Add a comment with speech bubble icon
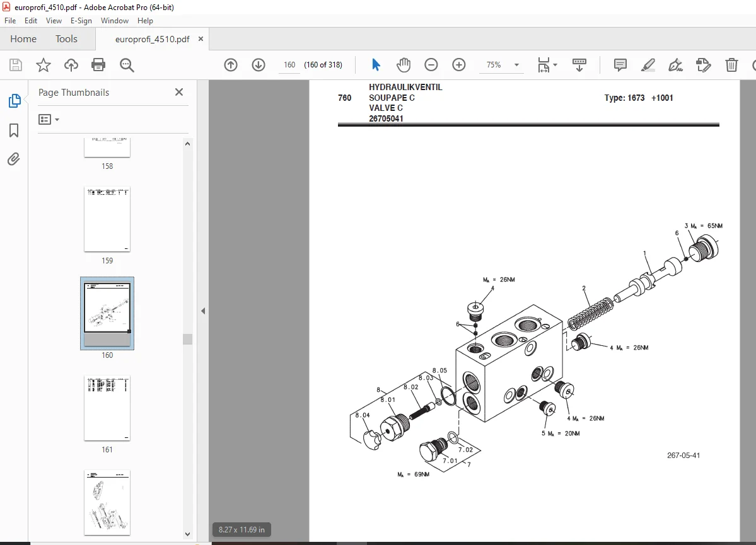Screen dimensions: 756x545 (620, 64)
